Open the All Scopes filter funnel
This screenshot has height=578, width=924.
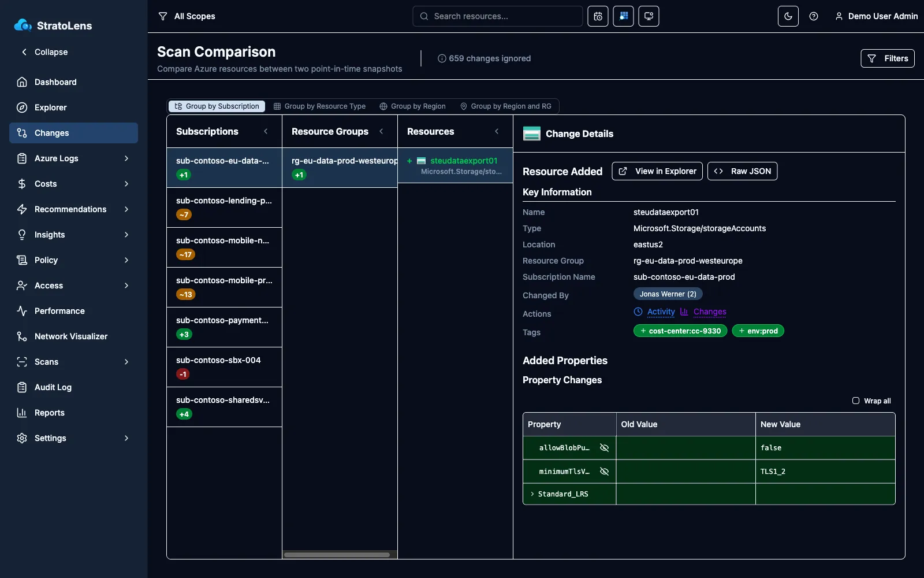click(x=163, y=16)
